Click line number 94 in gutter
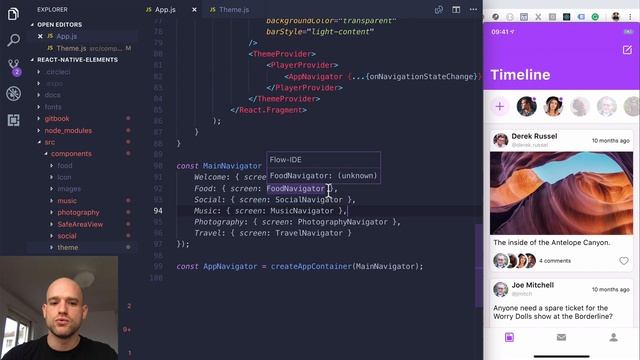The image size is (640, 360). point(158,211)
